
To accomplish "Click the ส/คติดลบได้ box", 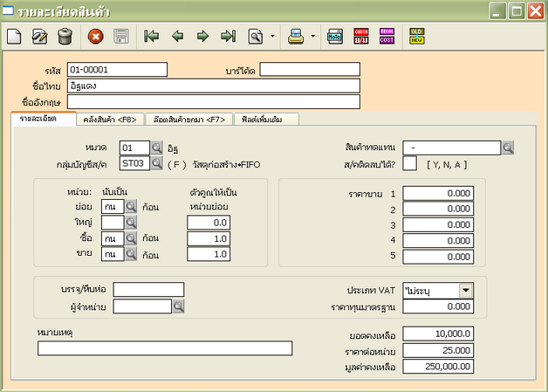I will click(409, 162).
